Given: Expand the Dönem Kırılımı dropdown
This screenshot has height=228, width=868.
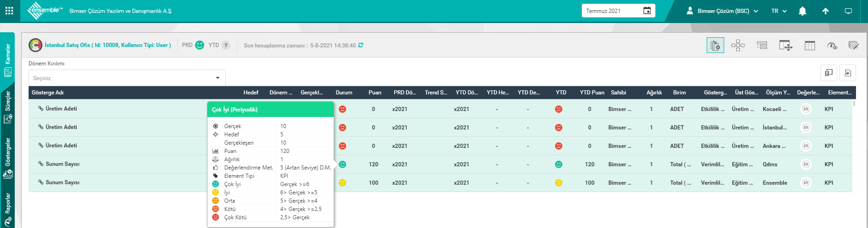Looking at the screenshot, I should point(127,78).
